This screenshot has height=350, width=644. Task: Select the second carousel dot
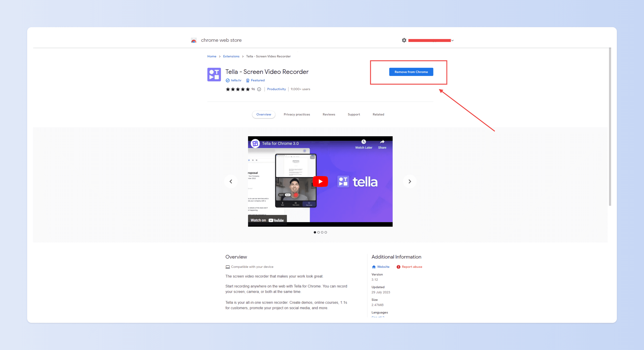click(319, 232)
